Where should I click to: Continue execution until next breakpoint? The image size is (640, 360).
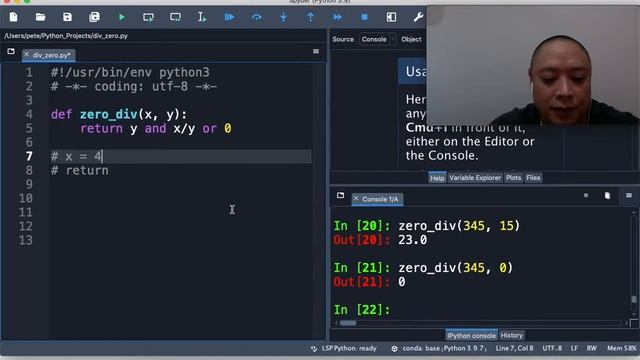(x=337, y=17)
